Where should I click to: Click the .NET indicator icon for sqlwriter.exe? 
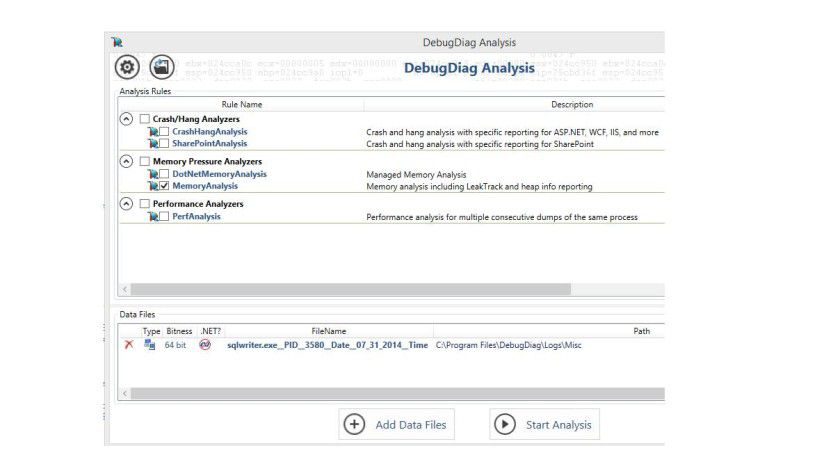[x=205, y=344]
